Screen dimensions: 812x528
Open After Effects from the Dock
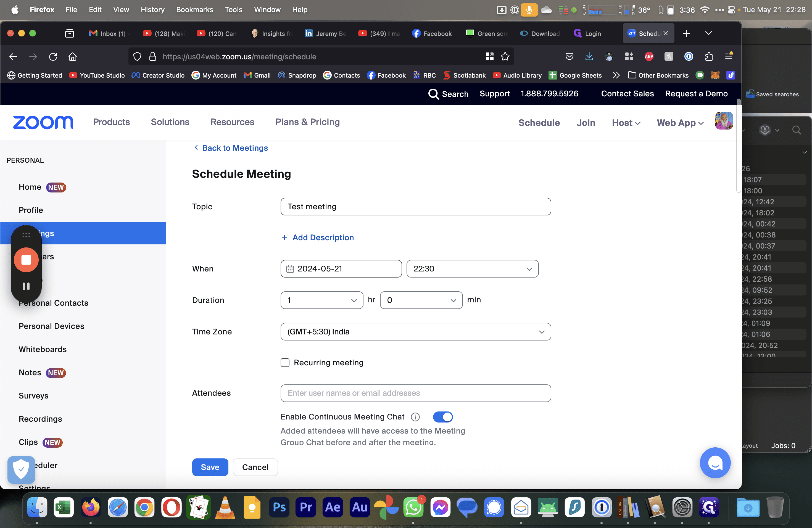[x=333, y=507]
